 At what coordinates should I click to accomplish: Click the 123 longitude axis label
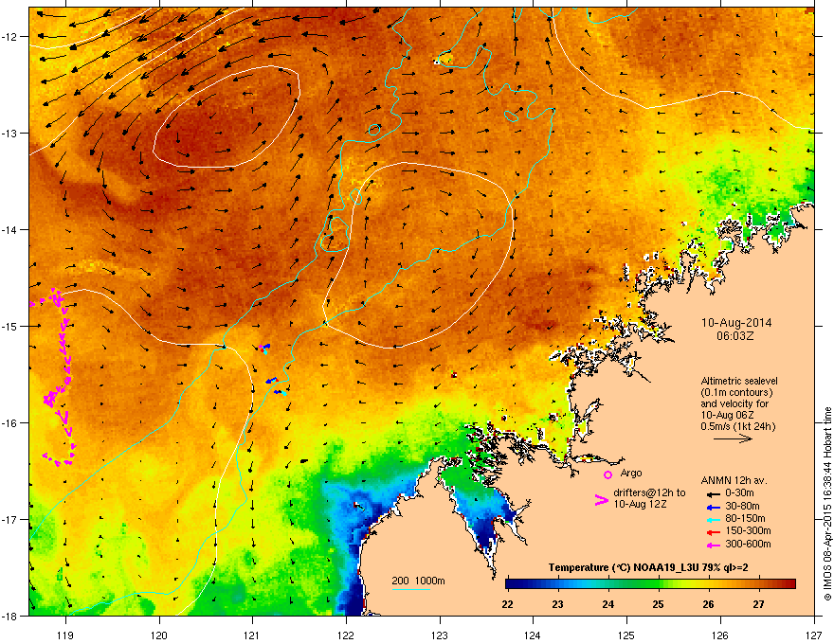click(x=440, y=635)
